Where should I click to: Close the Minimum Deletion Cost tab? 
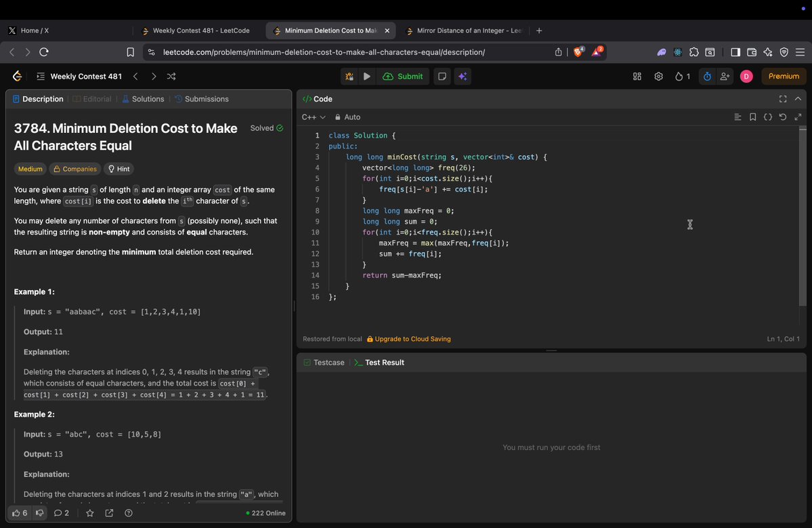pyautogui.click(x=387, y=31)
